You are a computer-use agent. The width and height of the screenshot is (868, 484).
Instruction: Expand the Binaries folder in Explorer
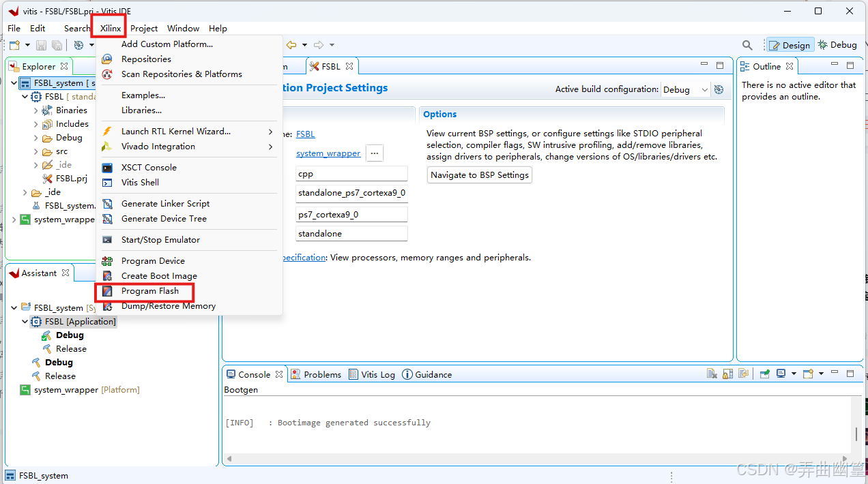tap(36, 110)
